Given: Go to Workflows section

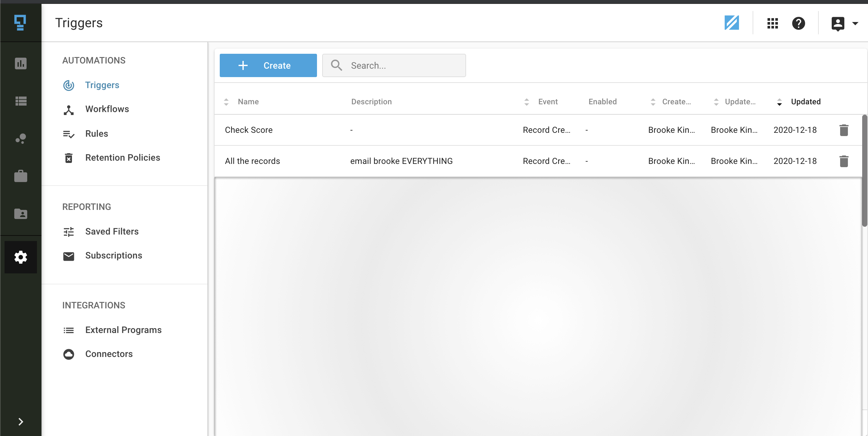Looking at the screenshot, I should [x=107, y=109].
